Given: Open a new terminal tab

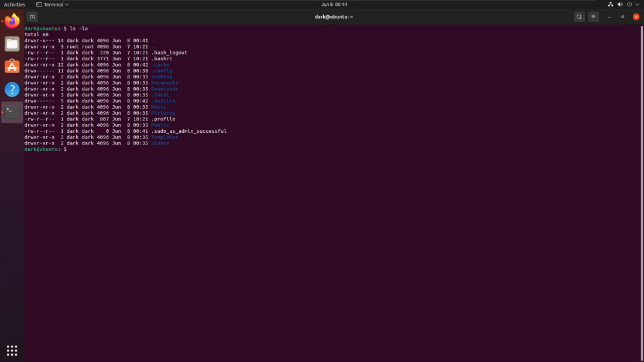Looking at the screenshot, I should point(32,17).
